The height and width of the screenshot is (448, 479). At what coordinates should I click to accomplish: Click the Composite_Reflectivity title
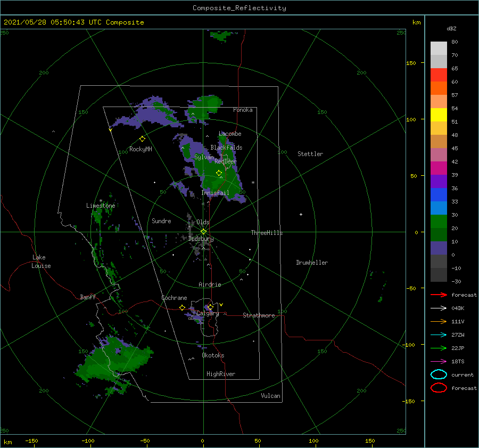click(240, 8)
